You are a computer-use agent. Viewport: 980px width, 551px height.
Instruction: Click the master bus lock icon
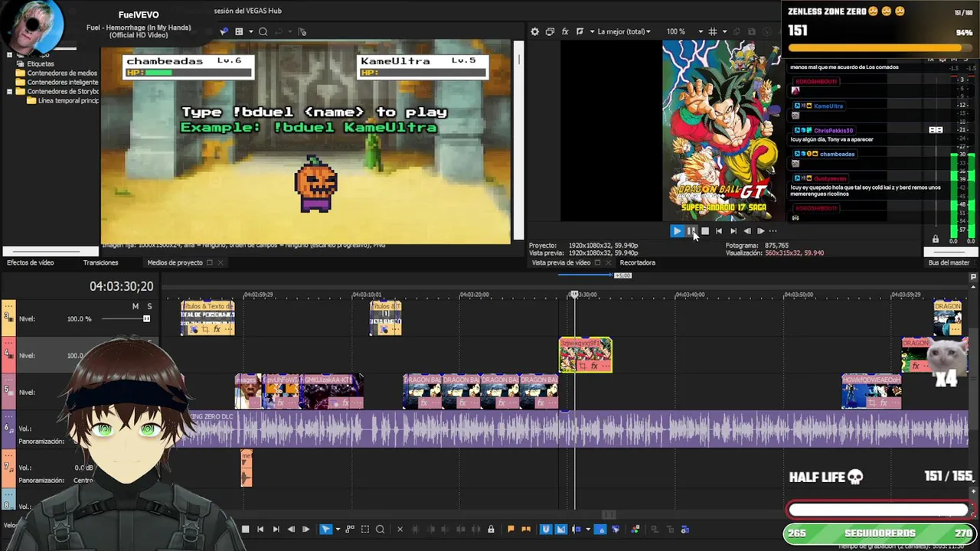point(935,240)
